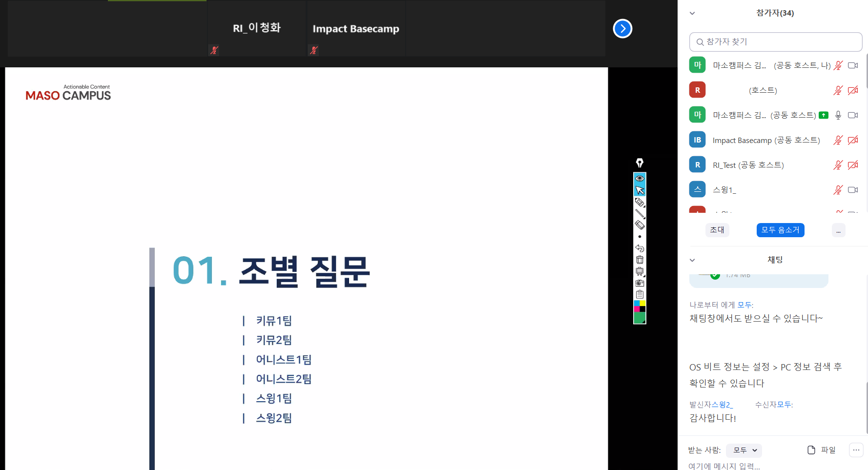Open the more options menu beside 모두 음소거

tap(838, 230)
